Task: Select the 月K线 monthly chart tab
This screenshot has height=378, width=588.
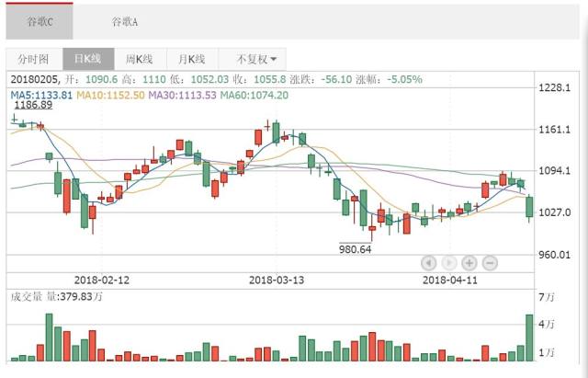Action: point(192,59)
